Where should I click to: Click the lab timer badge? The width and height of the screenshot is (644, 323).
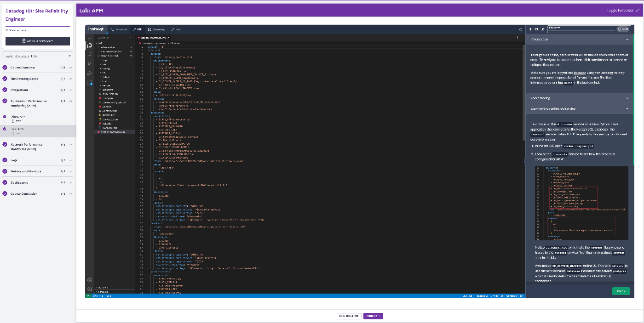coord(623,29)
